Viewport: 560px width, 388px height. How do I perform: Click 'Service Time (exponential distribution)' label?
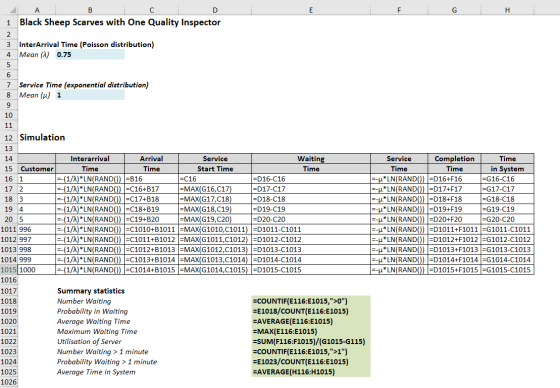pos(84,85)
